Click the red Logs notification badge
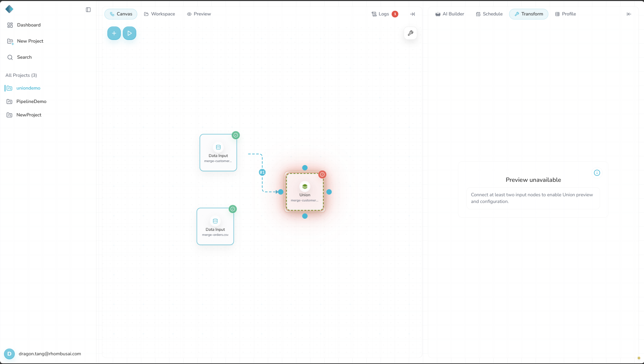 point(395,14)
